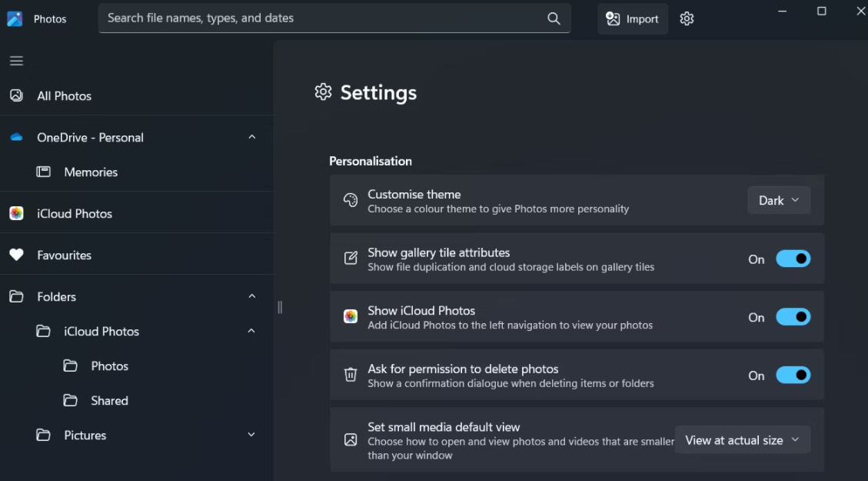This screenshot has height=481, width=868.
Task: Disable the Show iCloud Photos toggle
Action: click(x=793, y=317)
